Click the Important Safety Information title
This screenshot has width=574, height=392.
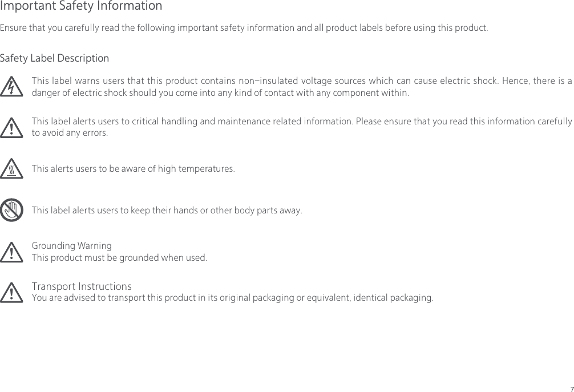point(81,6)
